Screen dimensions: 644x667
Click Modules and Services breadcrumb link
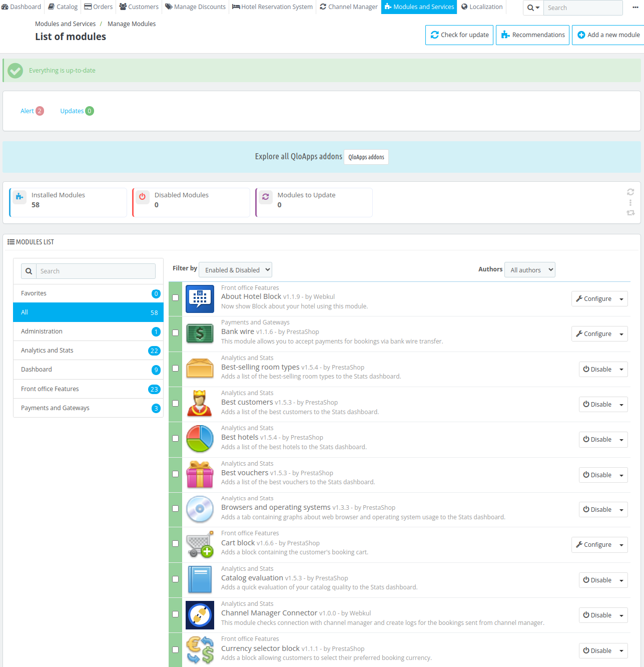point(65,24)
